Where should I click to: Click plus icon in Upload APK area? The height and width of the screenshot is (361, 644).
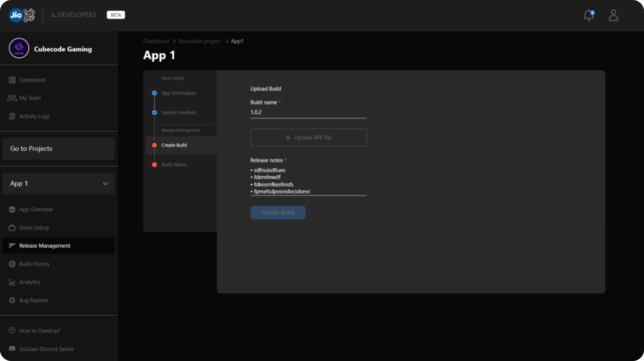[288, 137]
